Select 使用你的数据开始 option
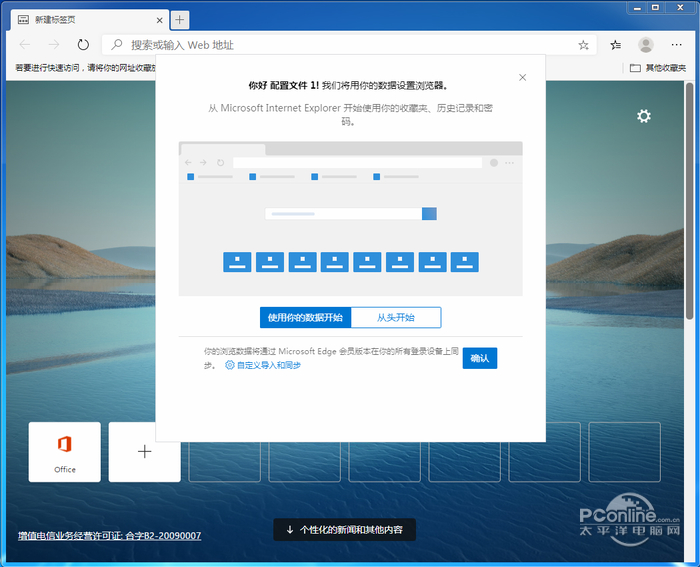Image resolution: width=700 pixels, height=567 pixels. click(x=305, y=317)
